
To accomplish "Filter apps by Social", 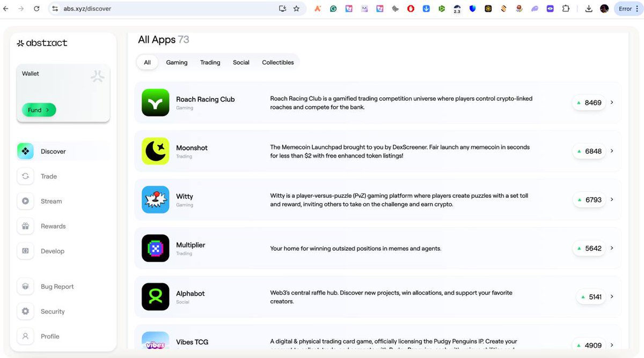I will point(241,62).
